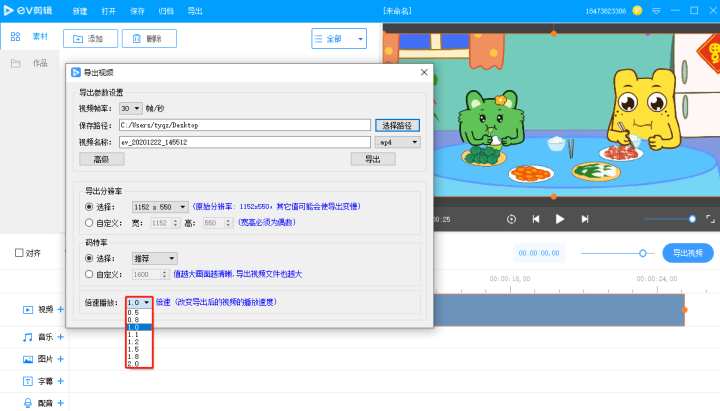This screenshot has height=411, width=720.
Task: Open the 全部 filter dropdown
Action: (x=339, y=39)
